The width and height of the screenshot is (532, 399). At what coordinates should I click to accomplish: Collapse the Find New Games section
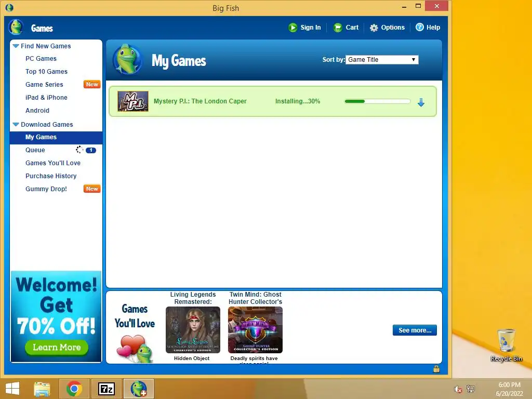tap(16, 46)
